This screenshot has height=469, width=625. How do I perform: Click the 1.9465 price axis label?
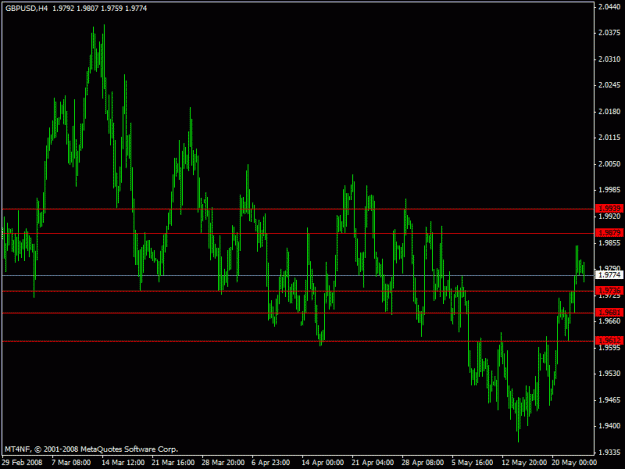(x=609, y=400)
